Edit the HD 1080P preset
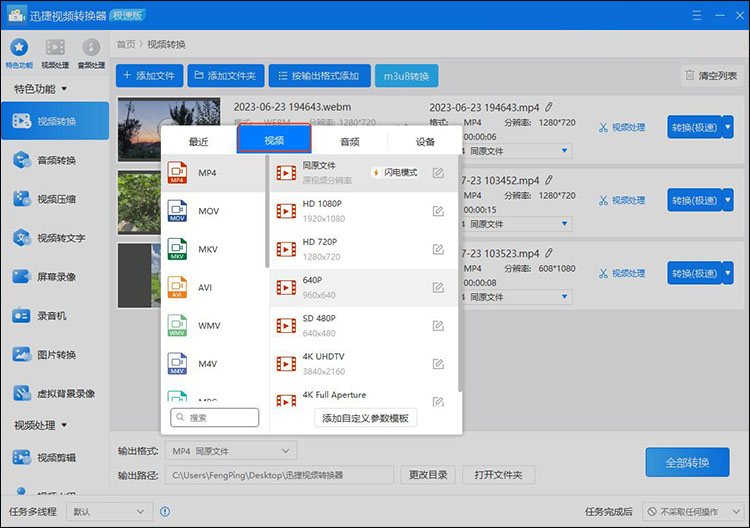The width and height of the screenshot is (750, 528). pyautogui.click(x=438, y=211)
